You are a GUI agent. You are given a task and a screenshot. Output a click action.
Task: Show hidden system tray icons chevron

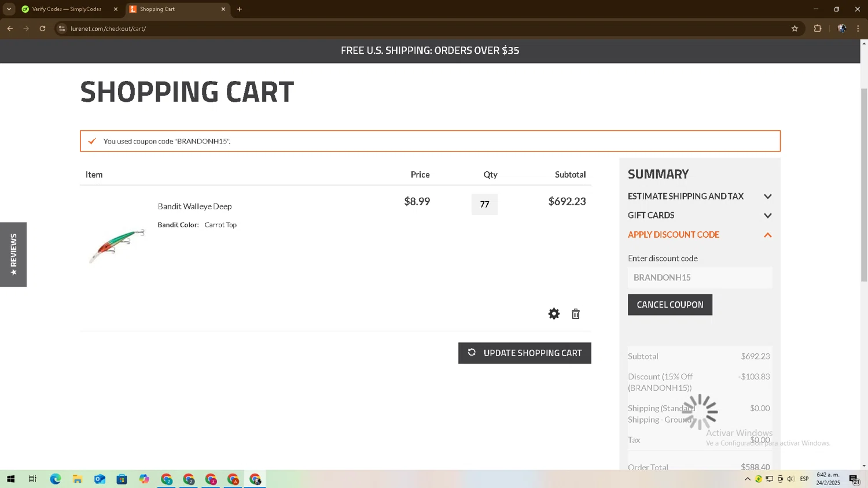748,479
